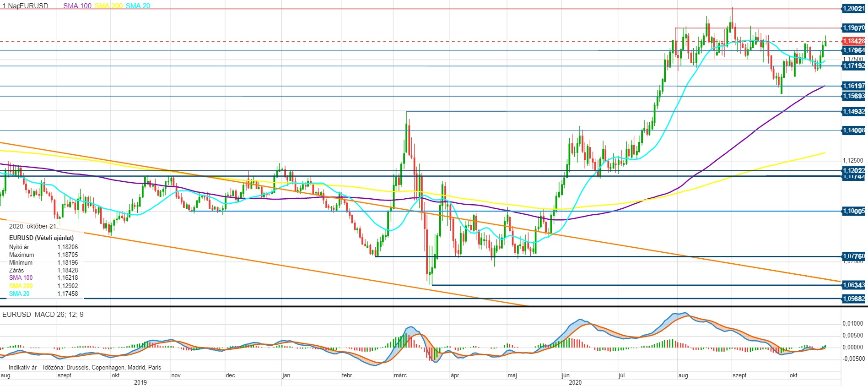
Task: Click the 'Indikatív ár' note
Action: (22, 368)
